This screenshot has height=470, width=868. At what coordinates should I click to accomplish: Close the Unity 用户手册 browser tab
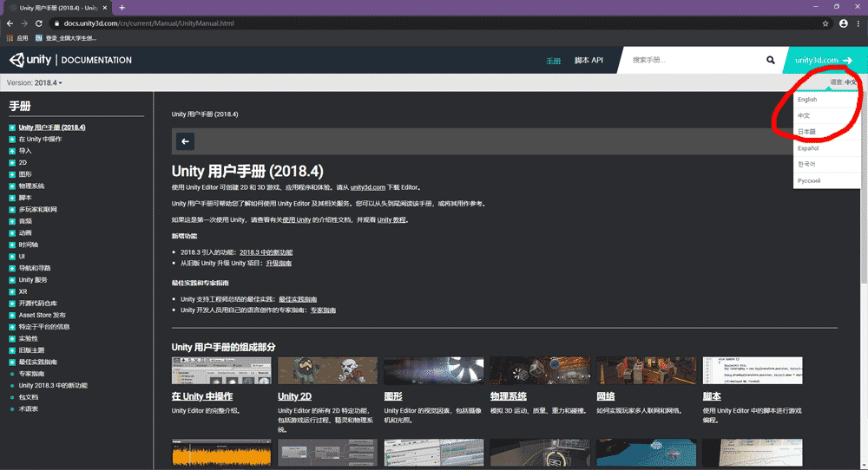(105, 8)
